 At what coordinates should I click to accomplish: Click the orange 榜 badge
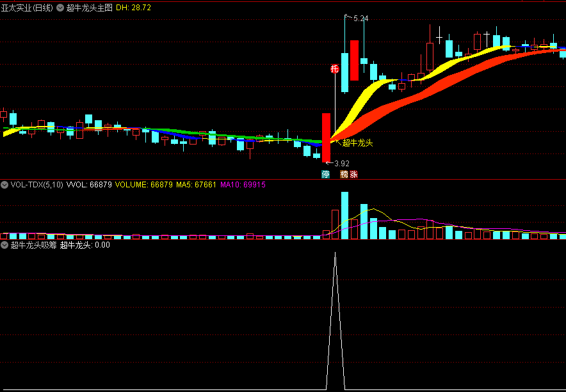pyautogui.click(x=344, y=175)
